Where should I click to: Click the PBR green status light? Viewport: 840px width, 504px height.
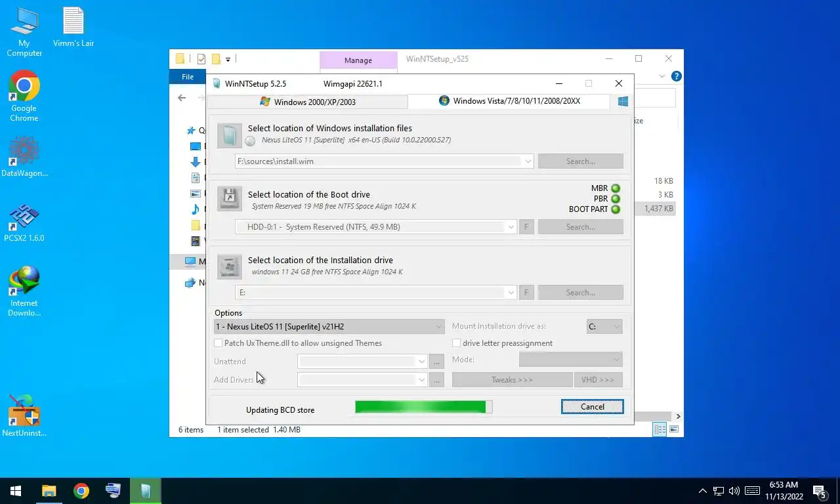616,199
